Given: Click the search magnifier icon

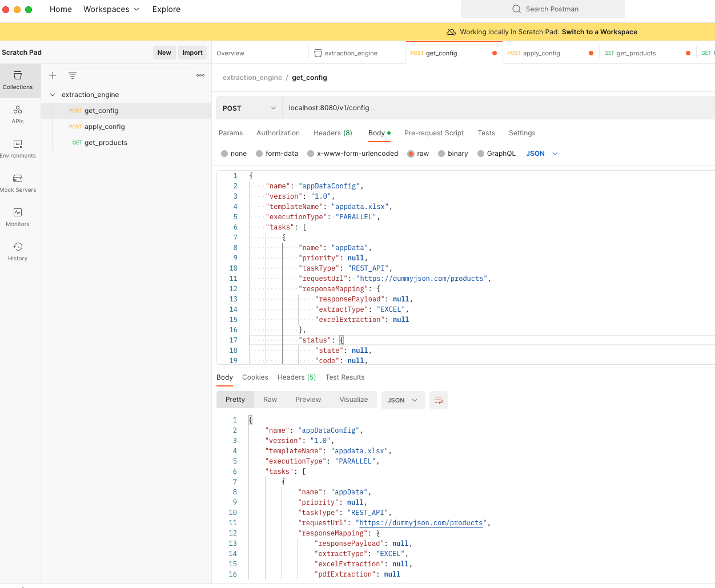Looking at the screenshot, I should point(516,9).
